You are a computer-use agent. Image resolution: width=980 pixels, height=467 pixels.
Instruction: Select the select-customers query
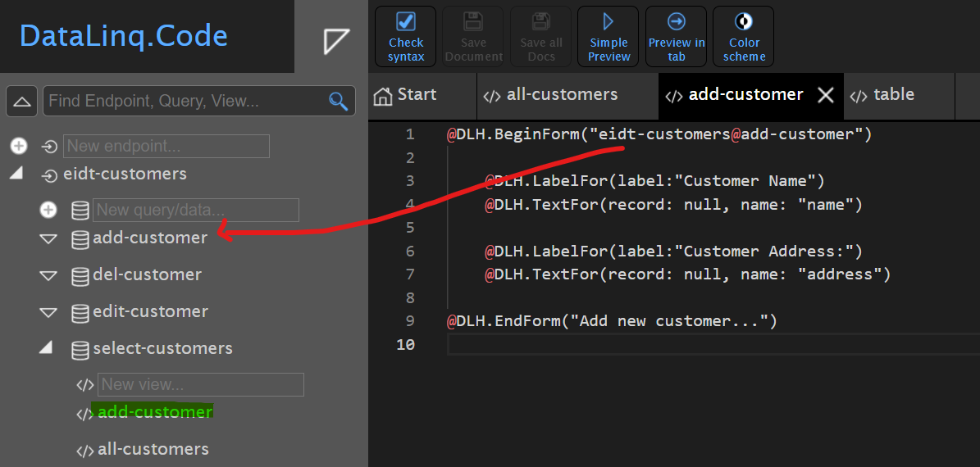[x=162, y=348]
